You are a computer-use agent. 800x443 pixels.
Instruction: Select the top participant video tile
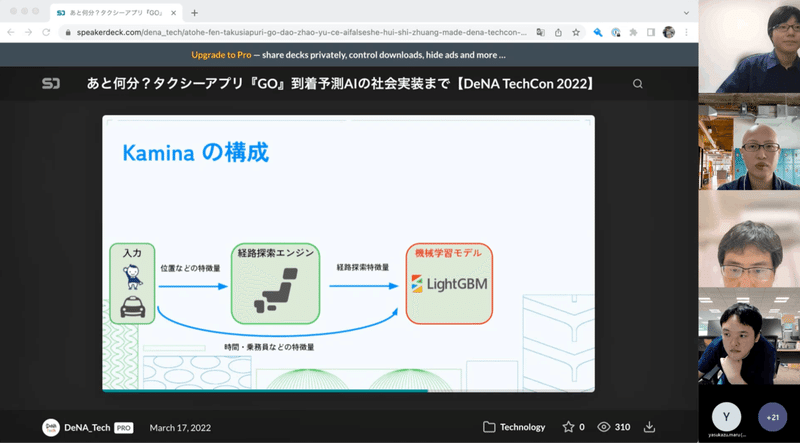749,46
